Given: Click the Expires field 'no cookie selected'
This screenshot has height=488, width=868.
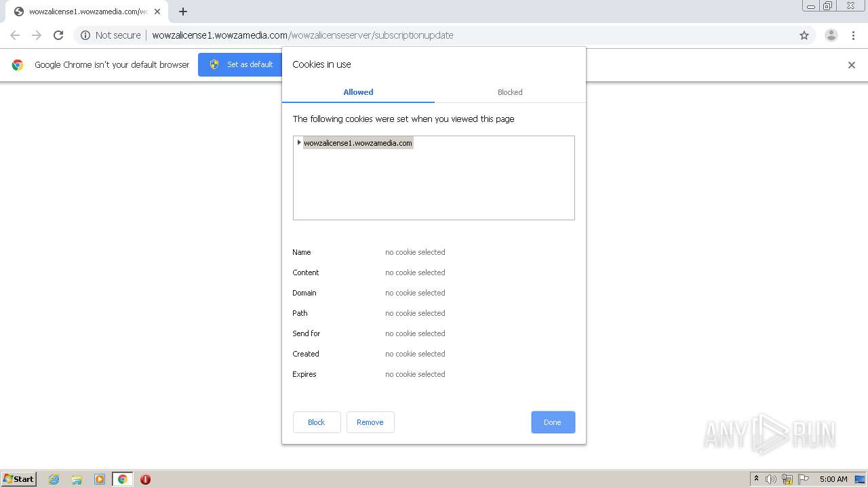Looking at the screenshot, I should (415, 374).
